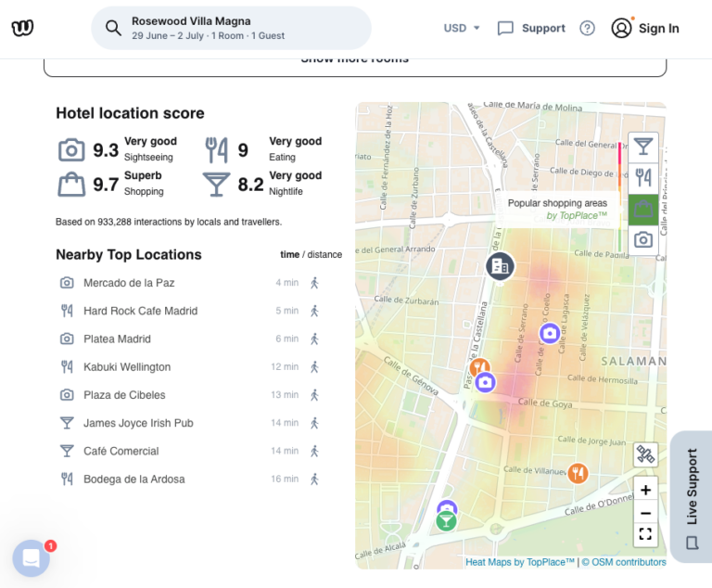Click the Shopping bag score icon
This screenshot has width=712, height=588.
[x=71, y=184]
